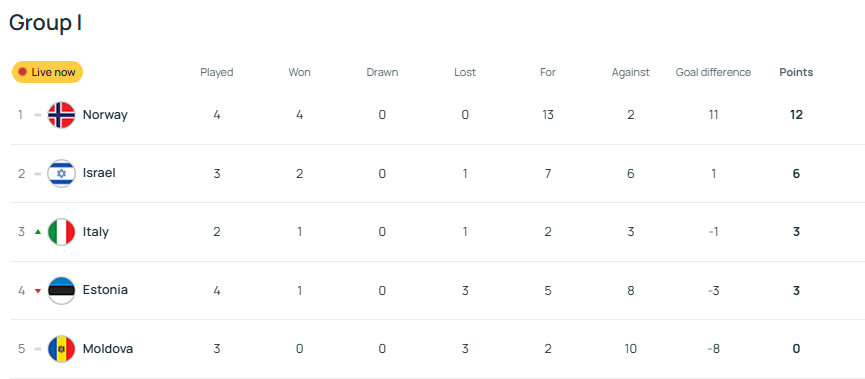Click the Goal difference column header
The height and width of the screenshot is (379, 865).
pyautogui.click(x=713, y=72)
